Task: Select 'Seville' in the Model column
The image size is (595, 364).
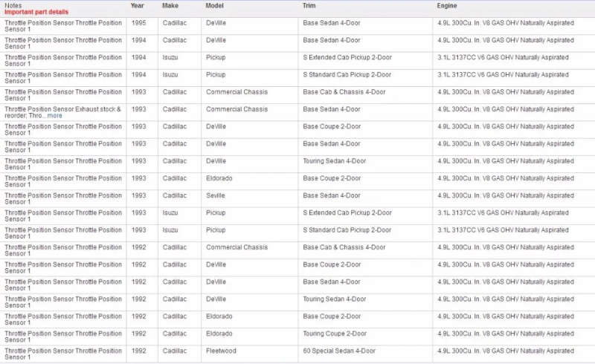Action: click(x=216, y=195)
